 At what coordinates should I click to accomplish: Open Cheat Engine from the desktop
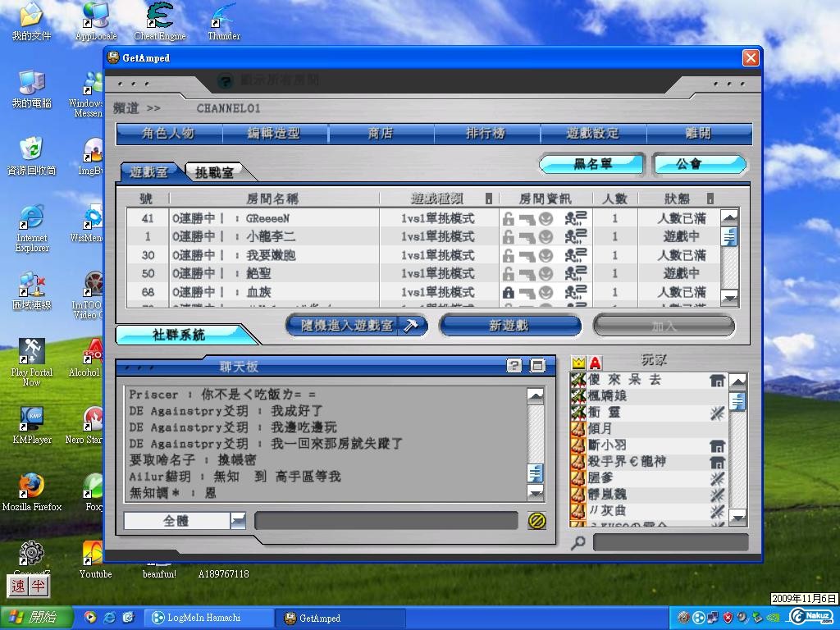160,21
